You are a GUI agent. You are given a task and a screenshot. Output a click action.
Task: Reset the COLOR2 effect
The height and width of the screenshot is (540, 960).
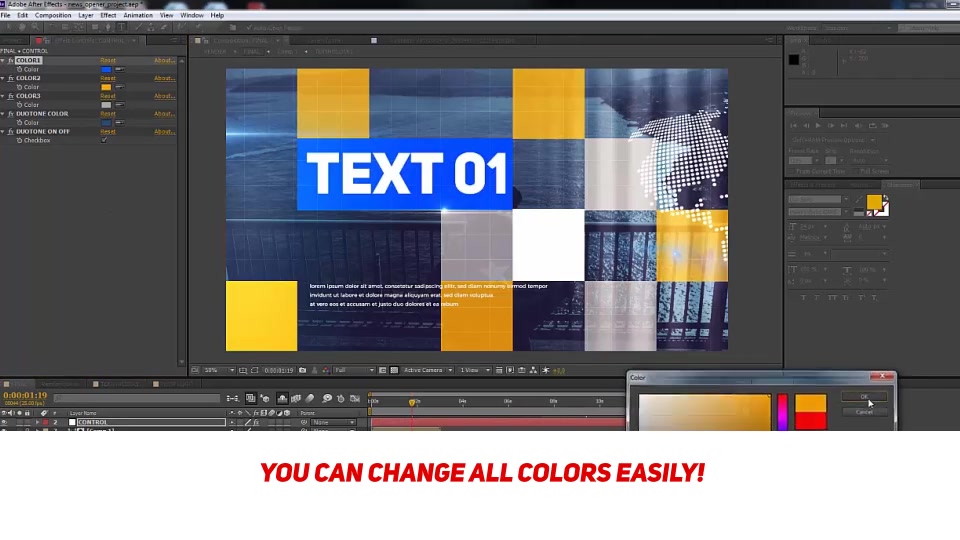click(x=108, y=78)
